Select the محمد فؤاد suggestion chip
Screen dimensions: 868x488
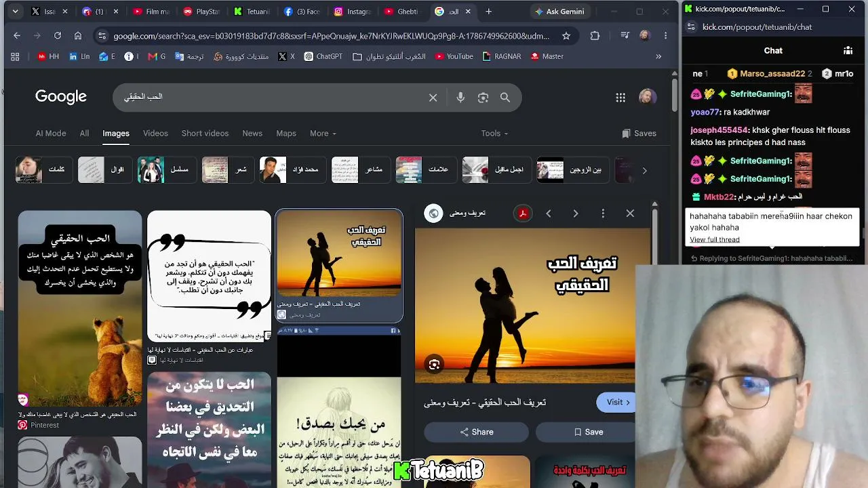(292, 169)
